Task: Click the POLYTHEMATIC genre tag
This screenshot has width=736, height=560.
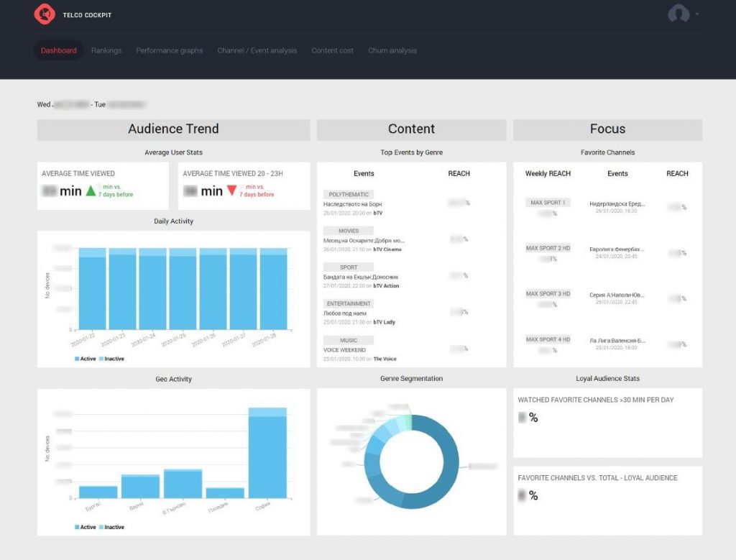Action: click(x=349, y=195)
